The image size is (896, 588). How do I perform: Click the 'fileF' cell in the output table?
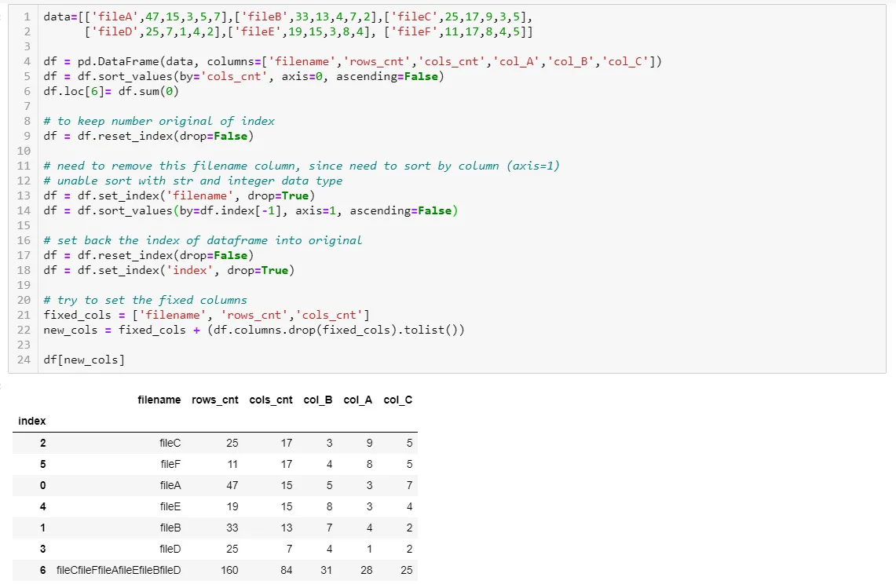click(170, 464)
